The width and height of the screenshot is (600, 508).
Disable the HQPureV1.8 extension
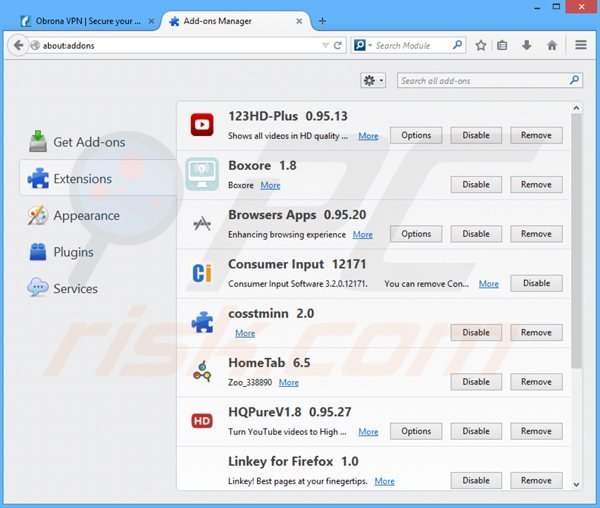476,431
